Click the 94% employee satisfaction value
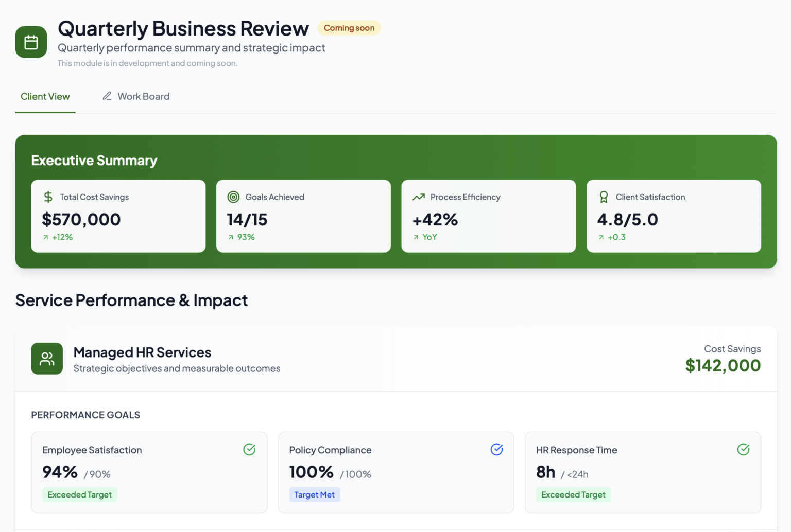Image resolution: width=791 pixels, height=532 pixels. (x=60, y=472)
